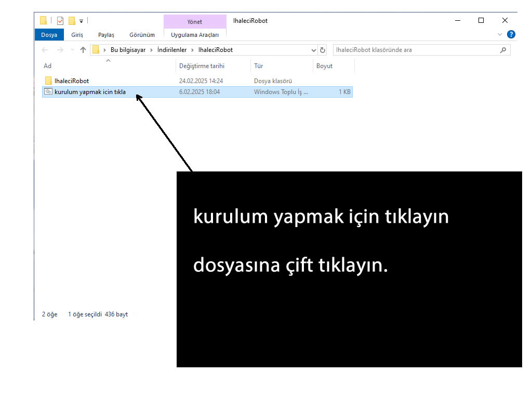The width and height of the screenshot is (532, 399).
Task: Go back with the left arrow
Action: [45, 50]
